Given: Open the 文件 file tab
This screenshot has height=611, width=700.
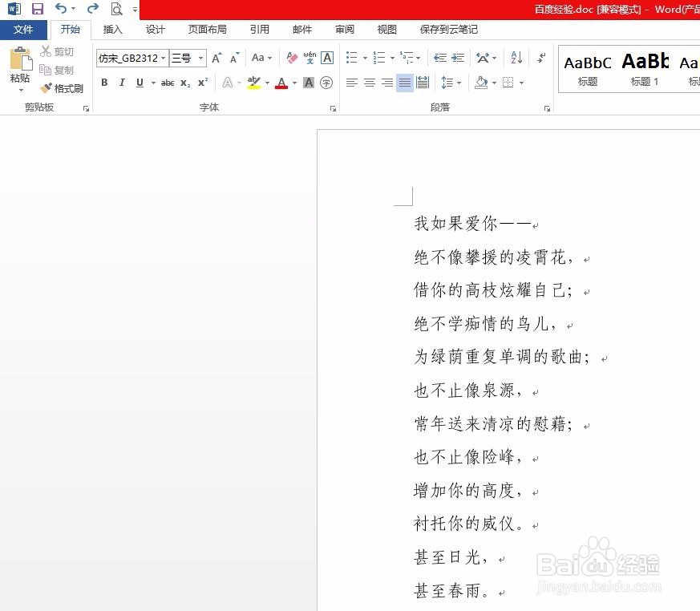Looking at the screenshot, I should click(23, 30).
